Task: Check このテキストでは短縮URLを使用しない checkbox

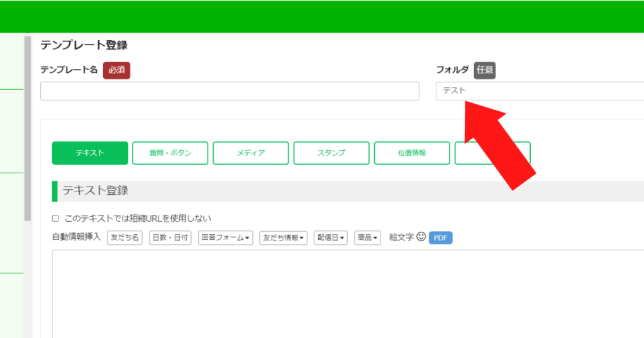Action: pos(55,219)
